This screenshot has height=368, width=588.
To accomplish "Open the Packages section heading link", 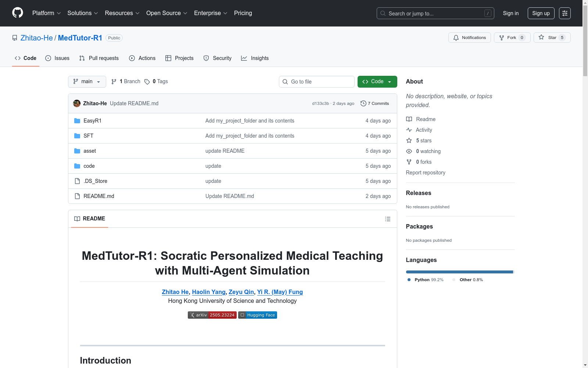I will 419,226.
